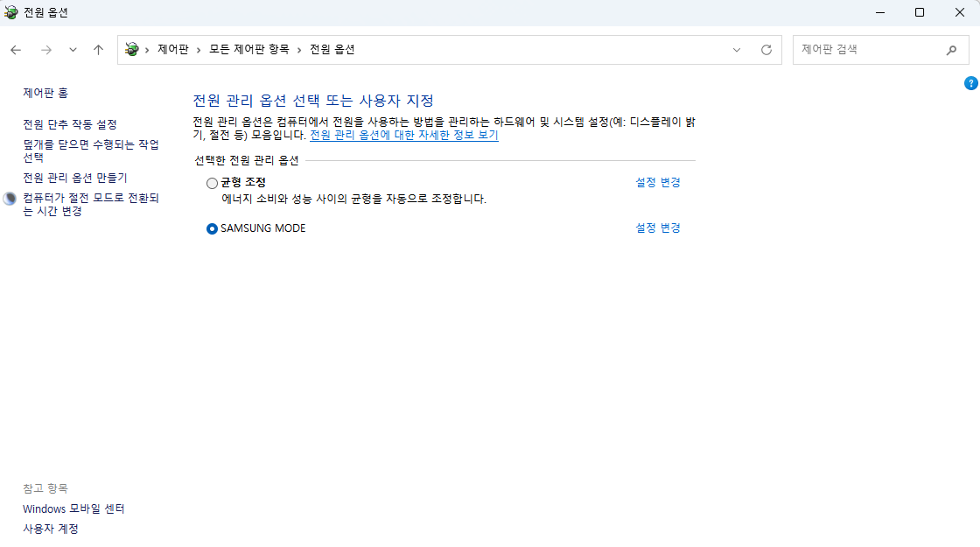
Task: Open 제어판 홈 link
Action: tap(45, 93)
